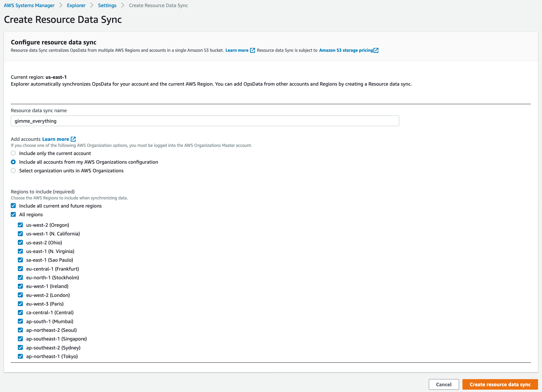The width and height of the screenshot is (542, 392).
Task: Choose Include all accounts from AWS Organizations
Action: click(x=13, y=162)
